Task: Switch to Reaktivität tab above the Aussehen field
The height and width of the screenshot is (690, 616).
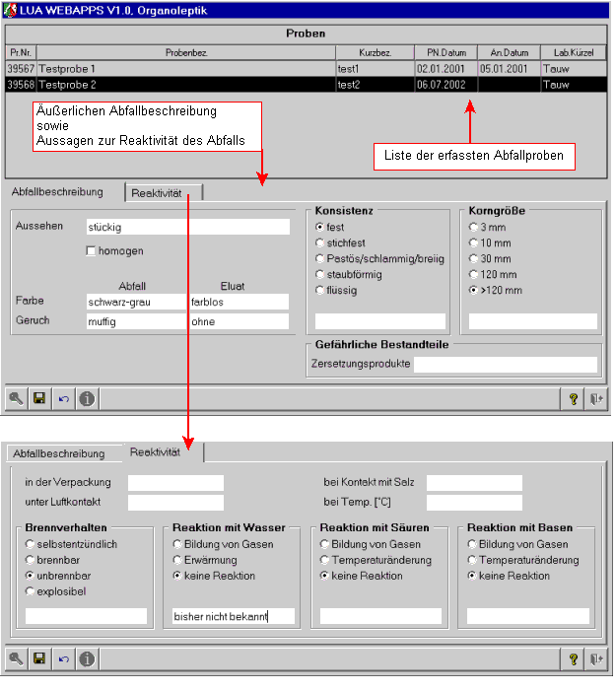Action: click(163, 193)
